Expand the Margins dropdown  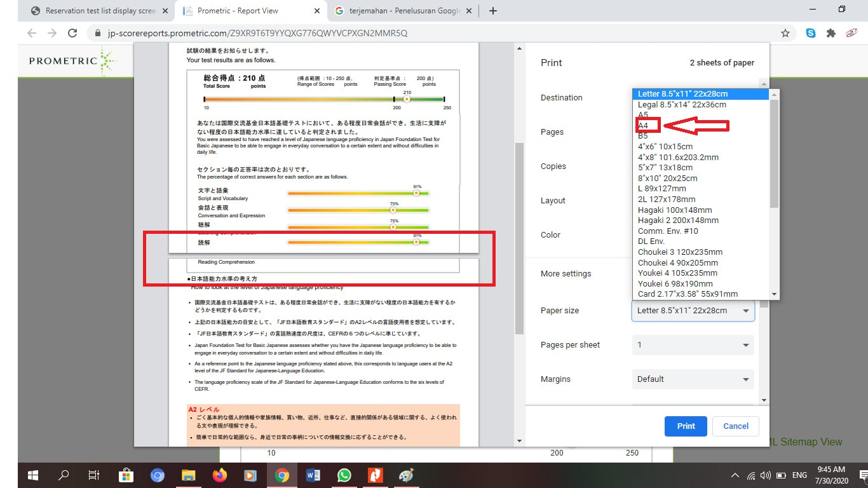pyautogui.click(x=693, y=379)
